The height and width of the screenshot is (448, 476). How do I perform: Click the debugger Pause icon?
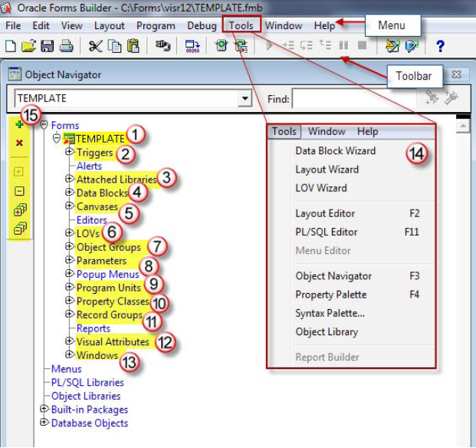tap(343, 45)
